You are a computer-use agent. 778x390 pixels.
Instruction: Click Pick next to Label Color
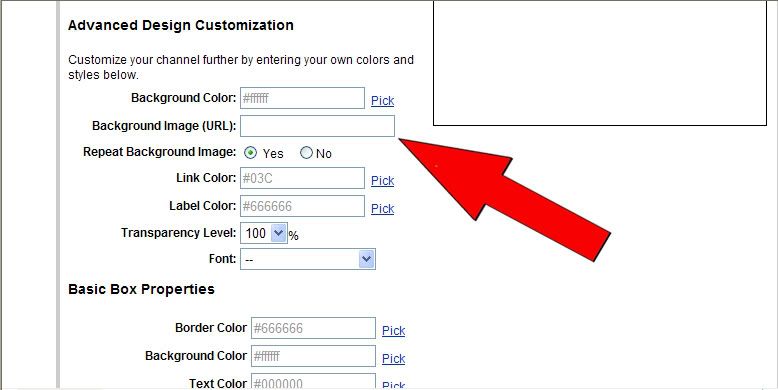tap(383, 208)
